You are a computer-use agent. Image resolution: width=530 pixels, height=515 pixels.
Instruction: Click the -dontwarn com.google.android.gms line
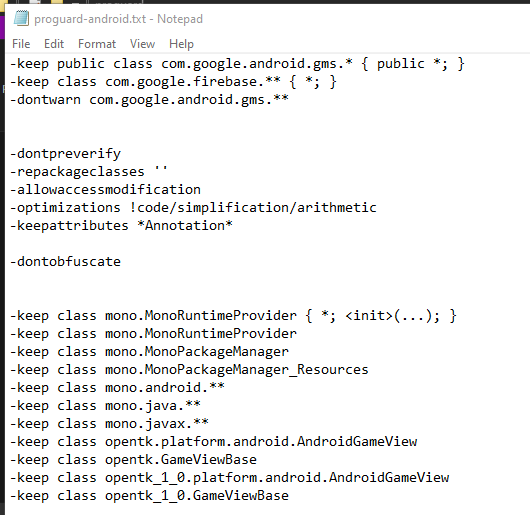pos(149,100)
